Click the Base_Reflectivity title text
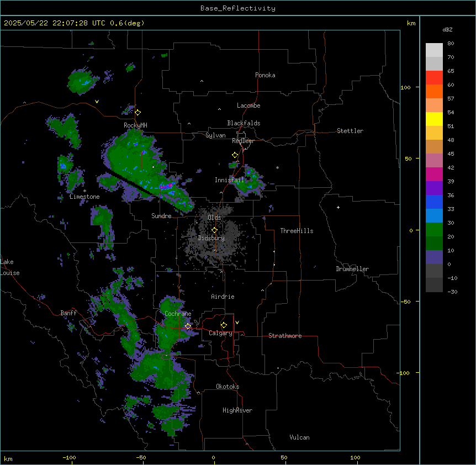The image size is (476, 465). tap(238, 8)
